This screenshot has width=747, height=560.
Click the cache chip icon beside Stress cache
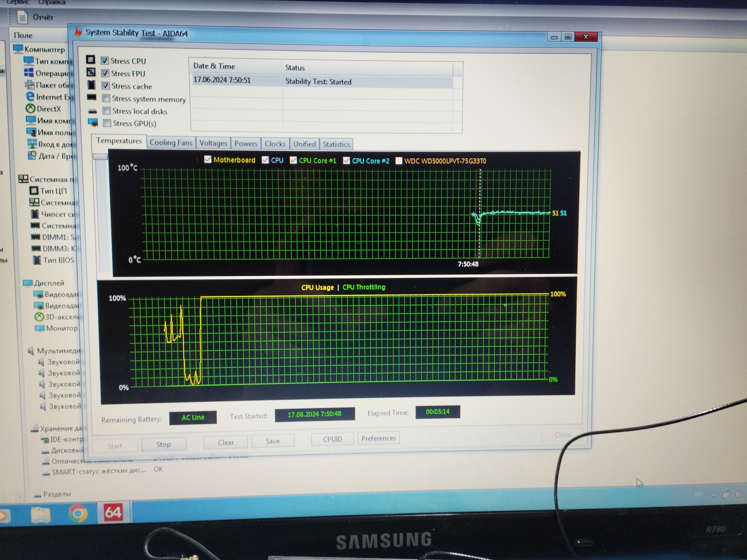pyautogui.click(x=91, y=85)
